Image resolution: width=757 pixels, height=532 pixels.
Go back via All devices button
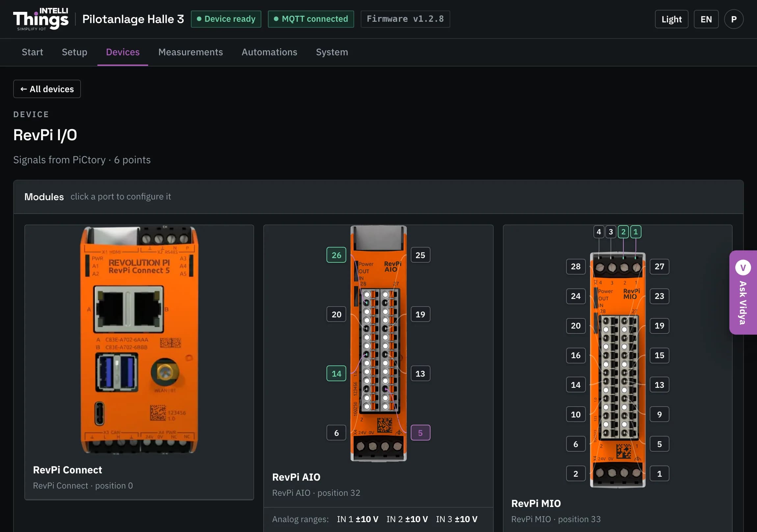47,89
